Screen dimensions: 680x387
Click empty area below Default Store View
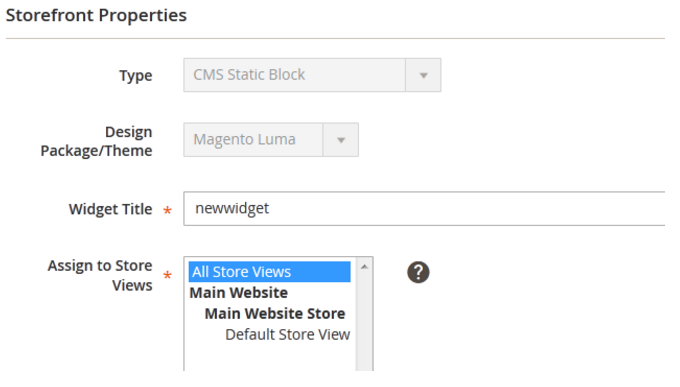[x=269, y=358]
